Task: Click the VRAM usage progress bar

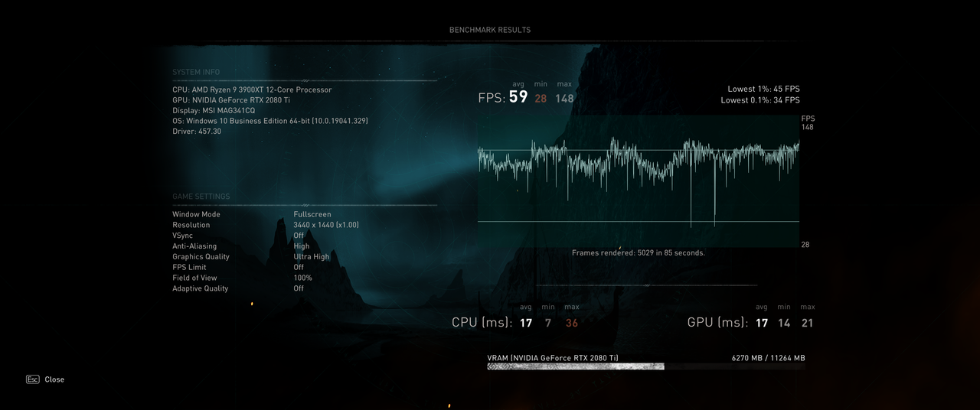Action: (646, 366)
